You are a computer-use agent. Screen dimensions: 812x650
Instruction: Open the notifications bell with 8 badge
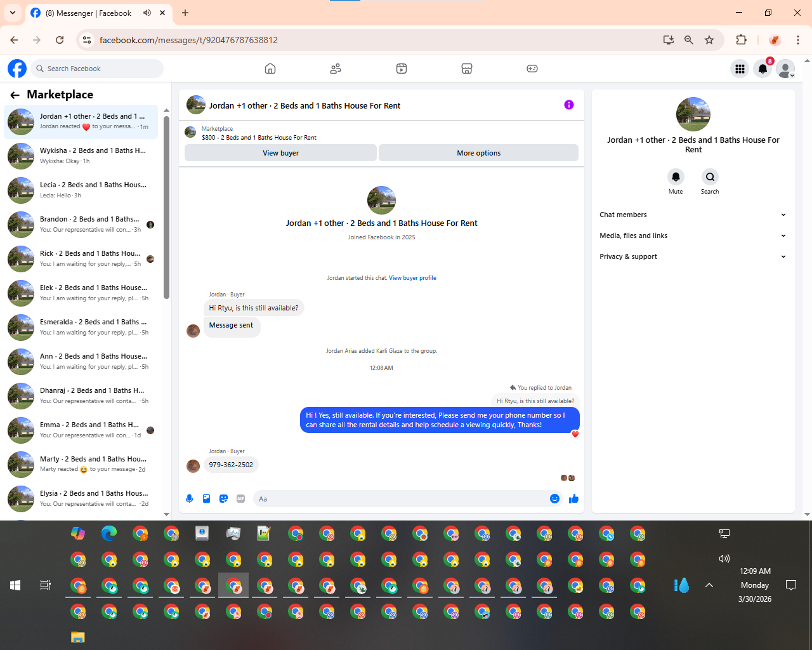click(x=763, y=69)
